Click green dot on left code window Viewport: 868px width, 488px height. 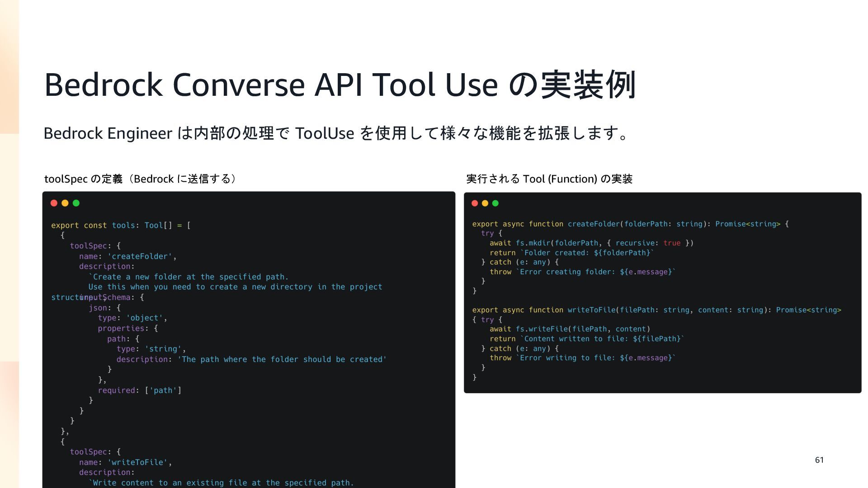point(76,203)
